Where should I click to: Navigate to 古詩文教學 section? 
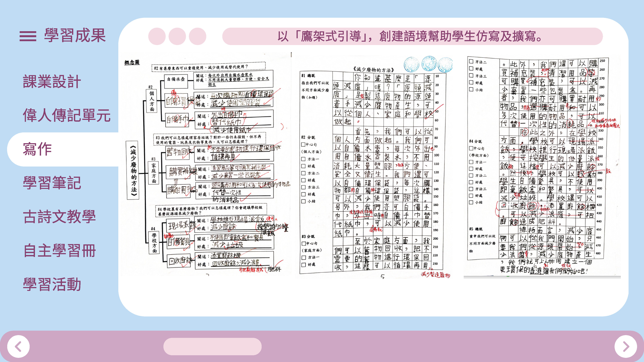[59, 216]
